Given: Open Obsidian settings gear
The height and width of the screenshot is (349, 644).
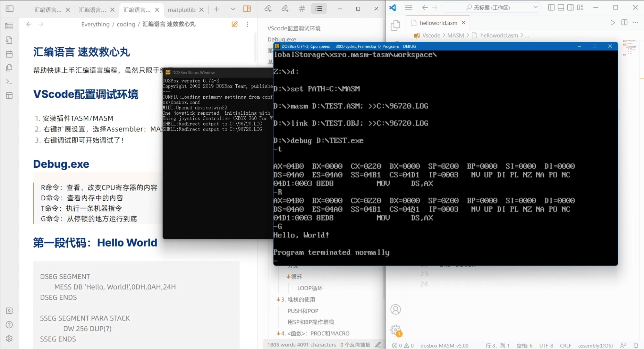Looking at the screenshot, I should (9, 338).
